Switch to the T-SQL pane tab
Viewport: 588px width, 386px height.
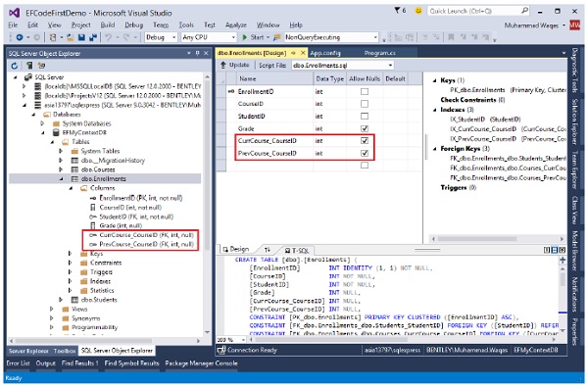(x=296, y=251)
